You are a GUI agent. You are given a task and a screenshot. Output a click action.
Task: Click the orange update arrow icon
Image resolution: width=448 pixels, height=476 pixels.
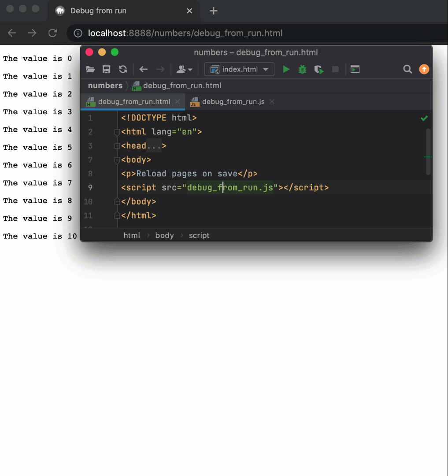pos(424,69)
